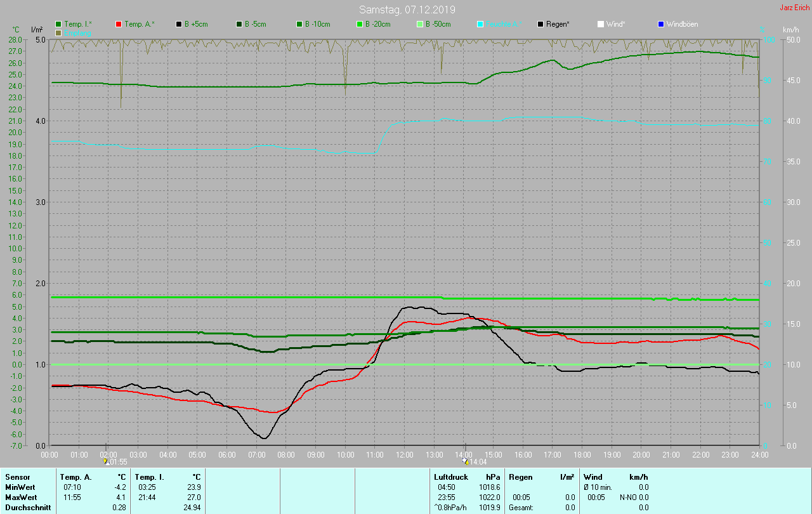Click the "MinWert" row label
Image resolution: width=812 pixels, height=514 pixels.
tap(19, 487)
